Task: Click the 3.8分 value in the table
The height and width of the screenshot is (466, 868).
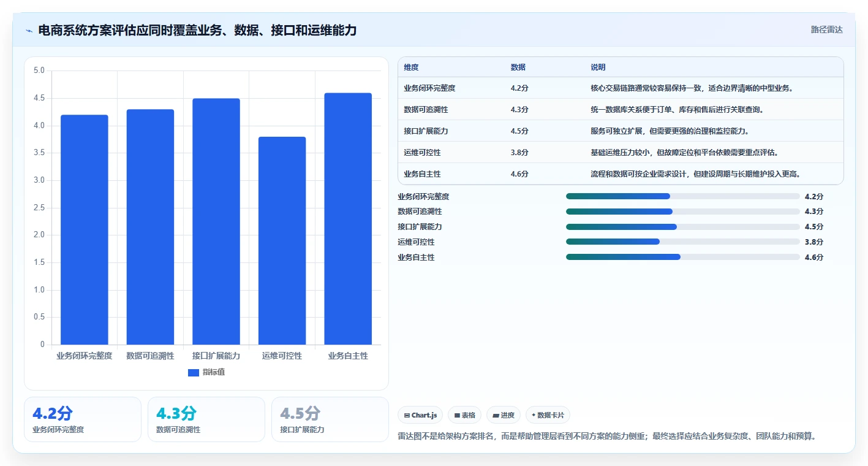Action: 519,153
